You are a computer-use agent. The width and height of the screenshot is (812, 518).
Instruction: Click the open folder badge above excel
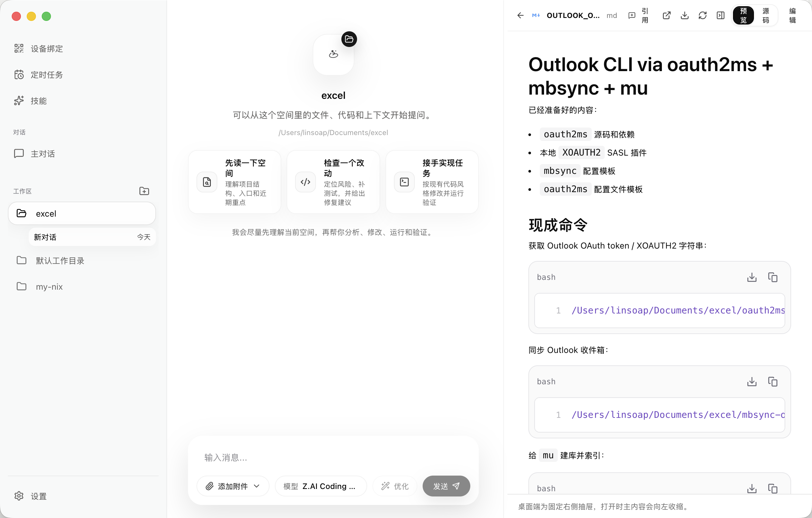point(349,39)
